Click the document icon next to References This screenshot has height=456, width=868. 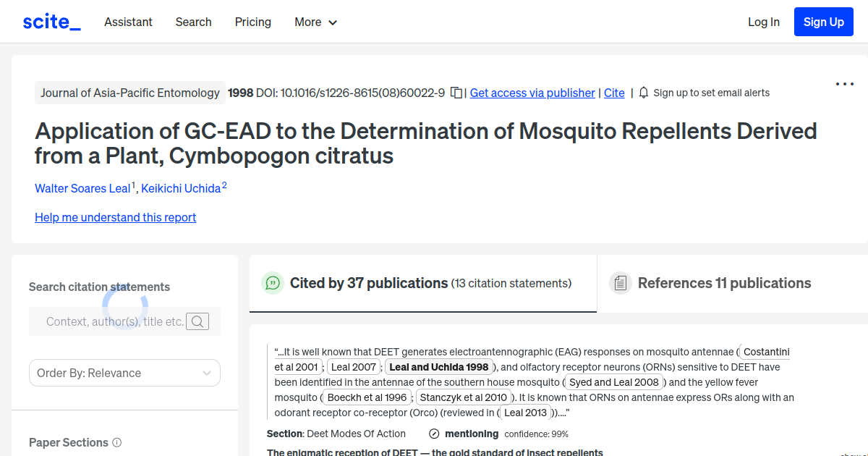tap(621, 282)
